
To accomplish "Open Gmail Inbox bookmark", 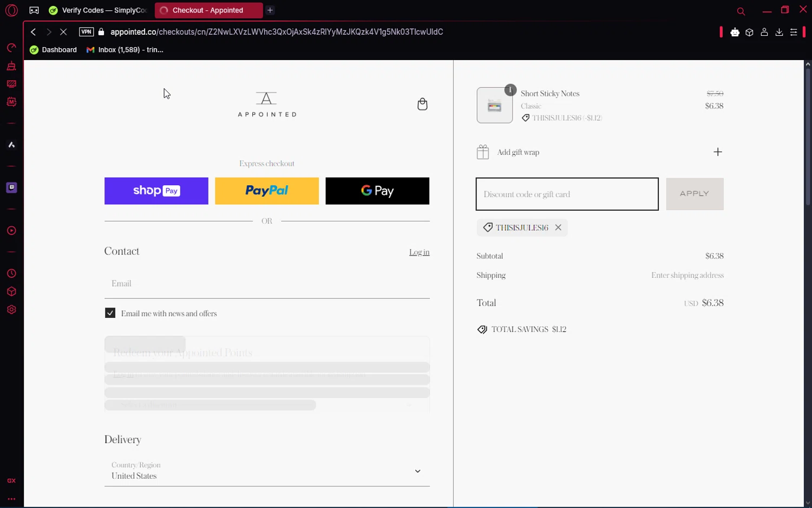I will coord(125,50).
